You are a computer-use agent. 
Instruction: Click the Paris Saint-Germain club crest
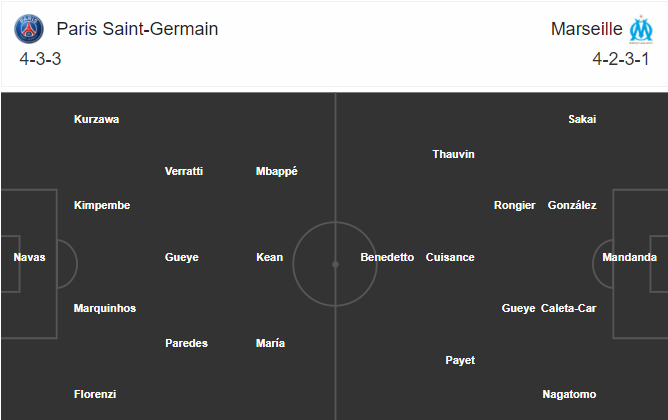tap(29, 29)
